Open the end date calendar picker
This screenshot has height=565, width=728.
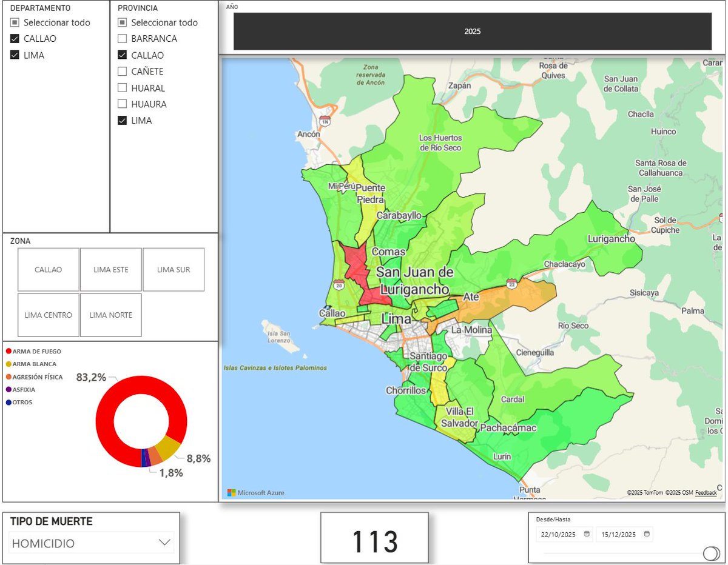pyautogui.click(x=645, y=534)
